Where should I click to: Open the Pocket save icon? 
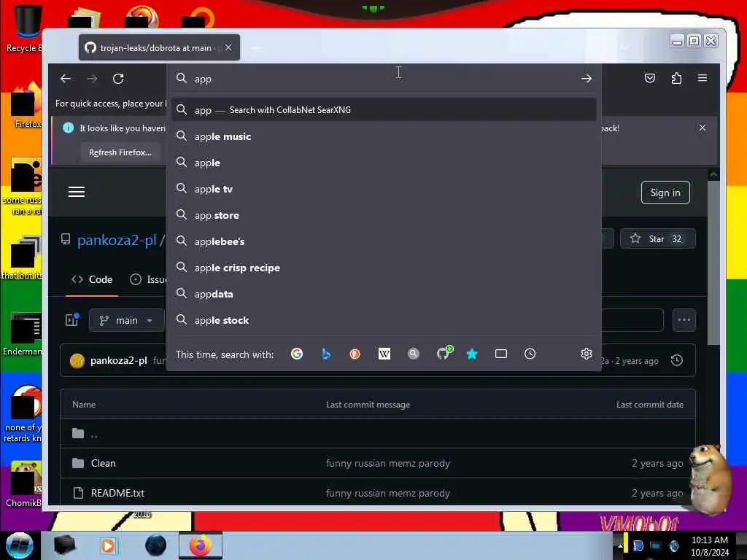click(650, 78)
